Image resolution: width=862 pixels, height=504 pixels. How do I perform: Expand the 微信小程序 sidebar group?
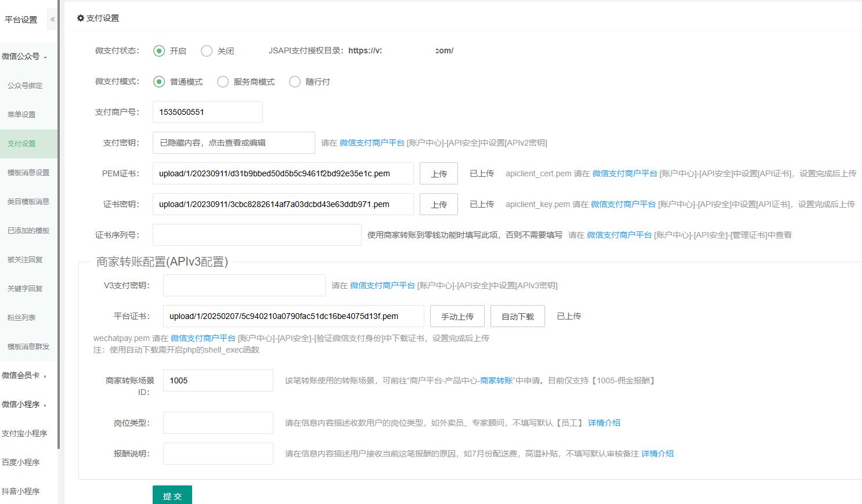[x=24, y=404]
